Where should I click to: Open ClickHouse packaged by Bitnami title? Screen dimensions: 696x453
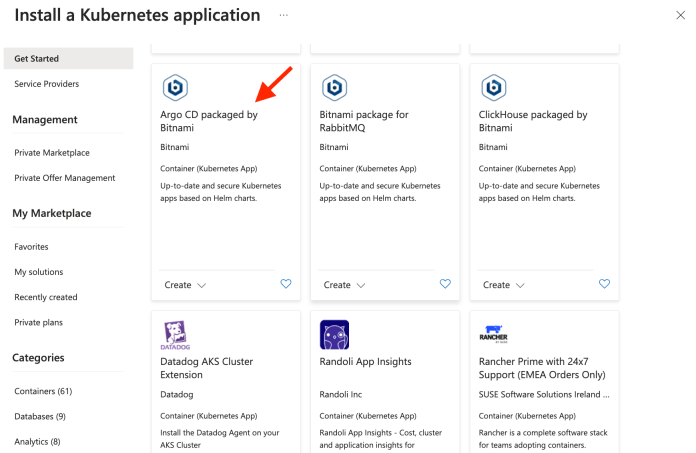(533, 121)
